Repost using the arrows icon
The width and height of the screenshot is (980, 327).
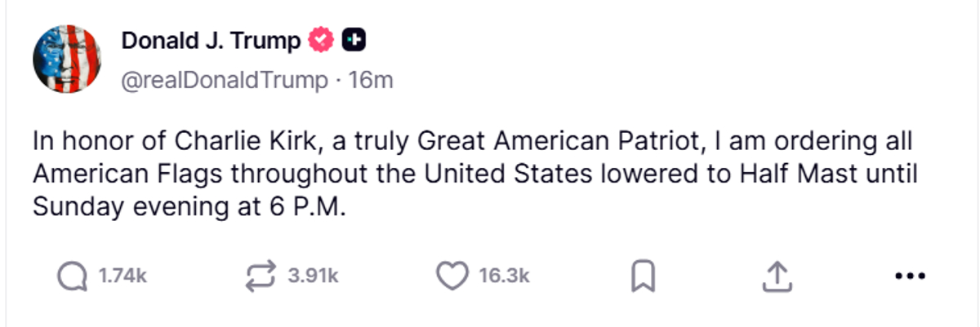point(262,276)
